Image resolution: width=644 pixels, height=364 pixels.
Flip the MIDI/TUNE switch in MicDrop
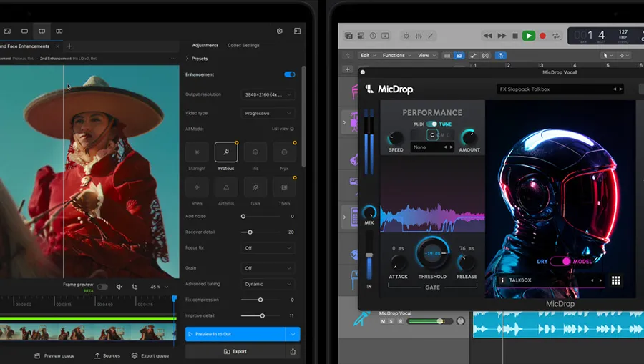click(431, 124)
